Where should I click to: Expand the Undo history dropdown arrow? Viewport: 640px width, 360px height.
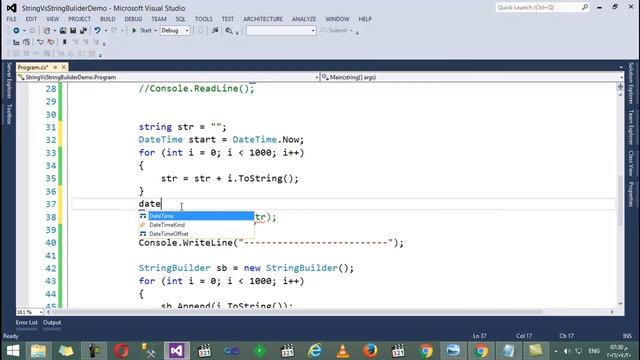(106, 31)
